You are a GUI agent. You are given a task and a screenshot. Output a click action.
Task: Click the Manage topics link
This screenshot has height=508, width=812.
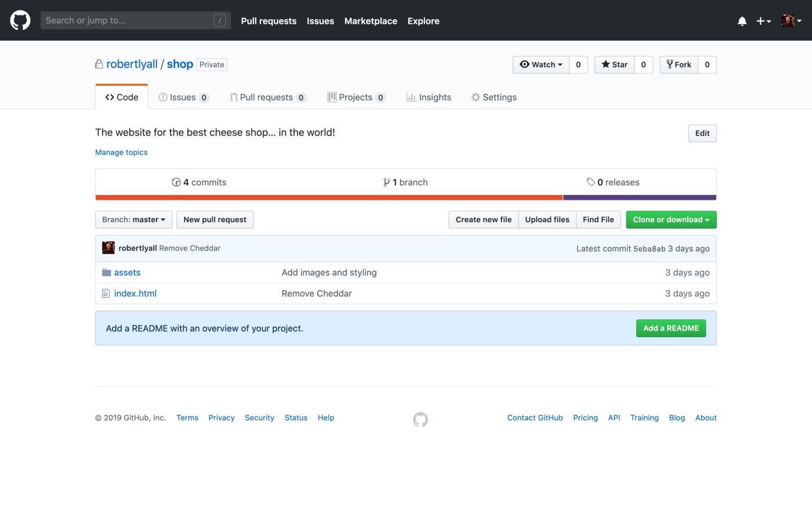[x=121, y=152]
